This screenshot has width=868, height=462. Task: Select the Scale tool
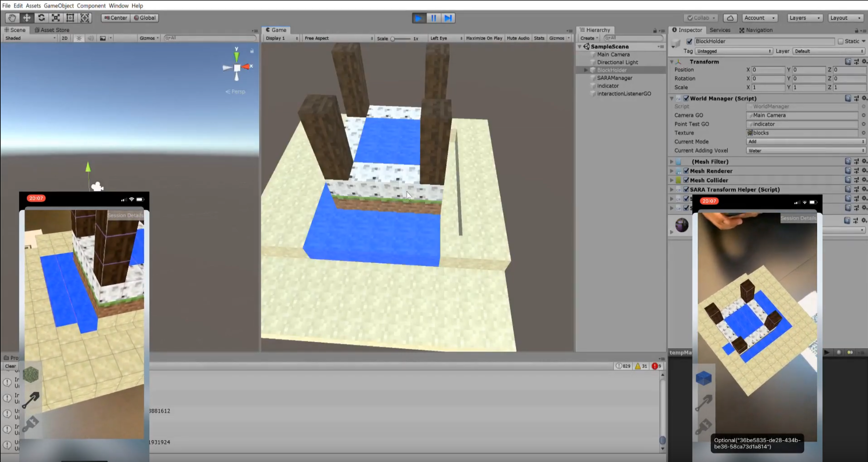56,18
